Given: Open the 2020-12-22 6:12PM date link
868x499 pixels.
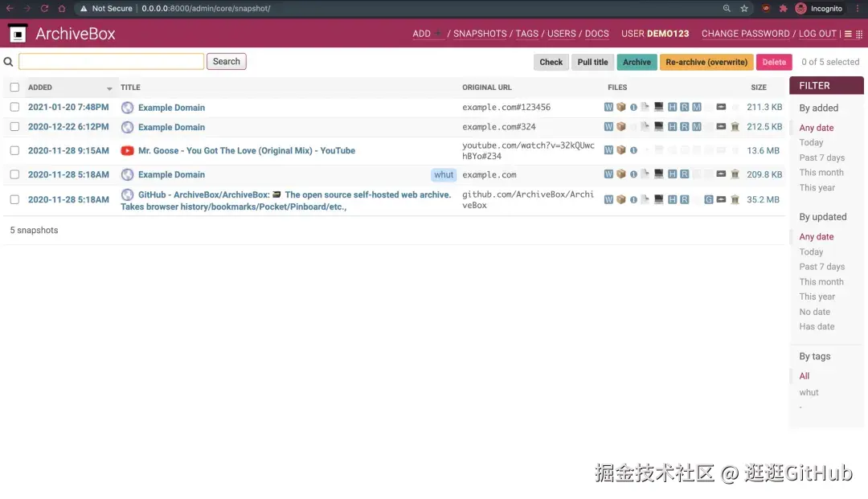Looking at the screenshot, I should [x=68, y=127].
